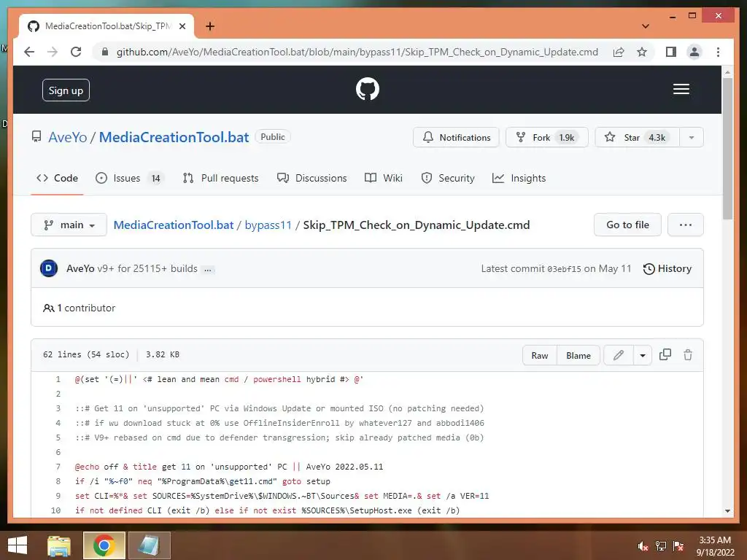This screenshot has height=560, width=747.
Task: Go to Discussions tab
Action: pyautogui.click(x=312, y=178)
